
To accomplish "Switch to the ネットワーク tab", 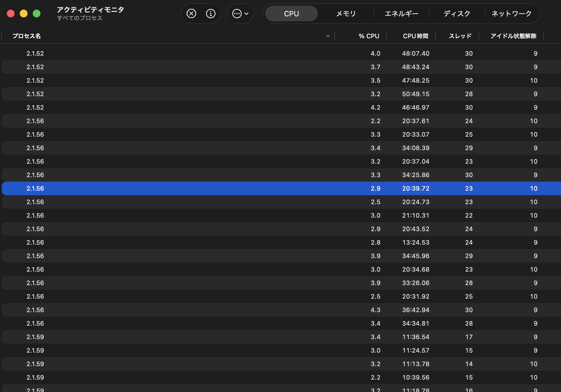I will pos(511,13).
